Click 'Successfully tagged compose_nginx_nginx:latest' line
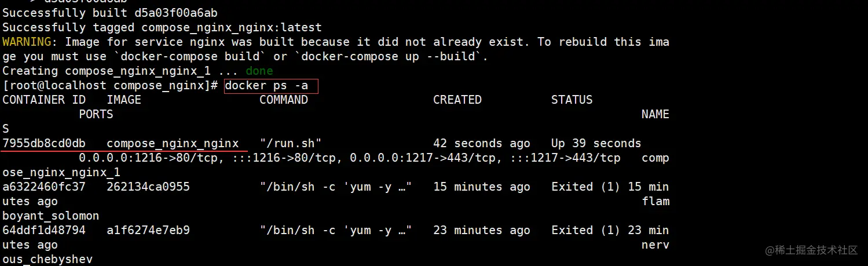Image resolution: width=868 pixels, height=266 pixels. click(162, 27)
